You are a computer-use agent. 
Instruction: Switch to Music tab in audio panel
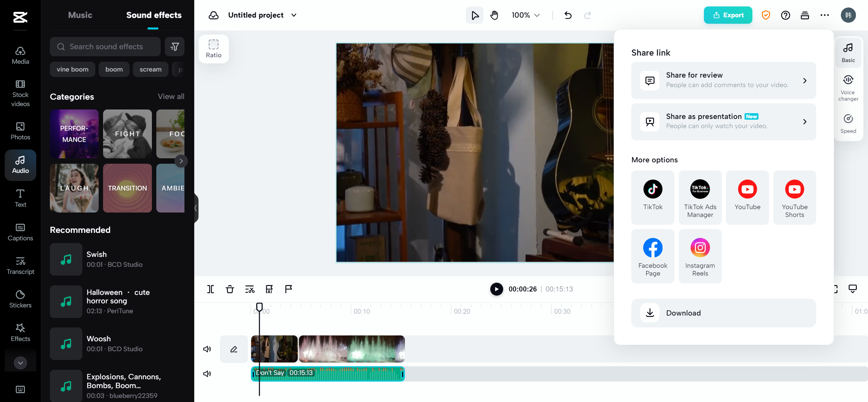click(79, 15)
